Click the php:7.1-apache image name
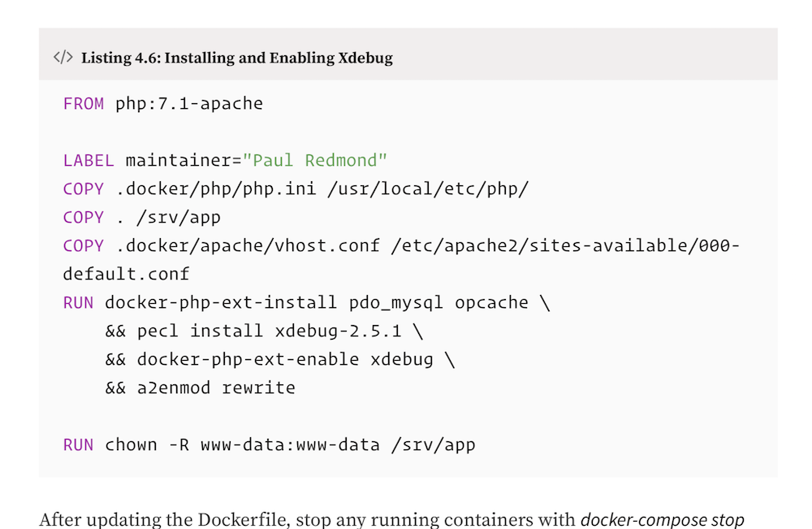Screen dimensions: 812x529 pos(189,104)
